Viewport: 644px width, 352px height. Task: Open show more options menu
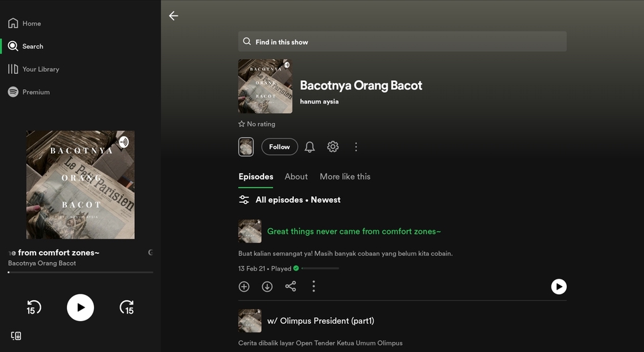356,147
